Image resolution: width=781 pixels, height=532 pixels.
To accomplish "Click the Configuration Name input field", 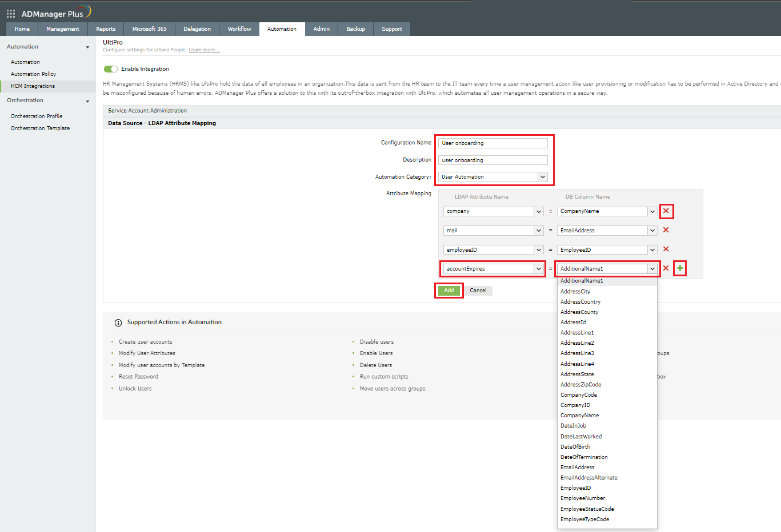I will [493, 143].
